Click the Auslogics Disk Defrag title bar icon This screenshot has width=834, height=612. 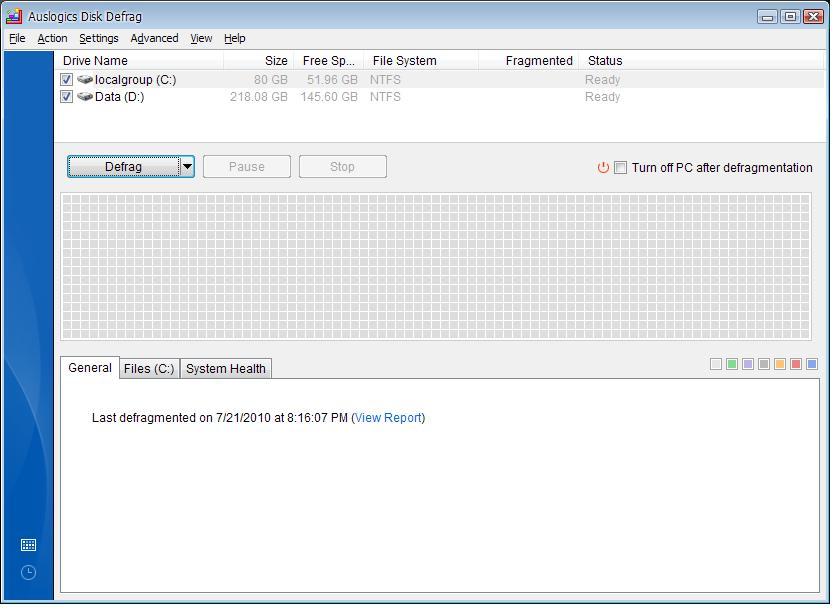tap(14, 16)
